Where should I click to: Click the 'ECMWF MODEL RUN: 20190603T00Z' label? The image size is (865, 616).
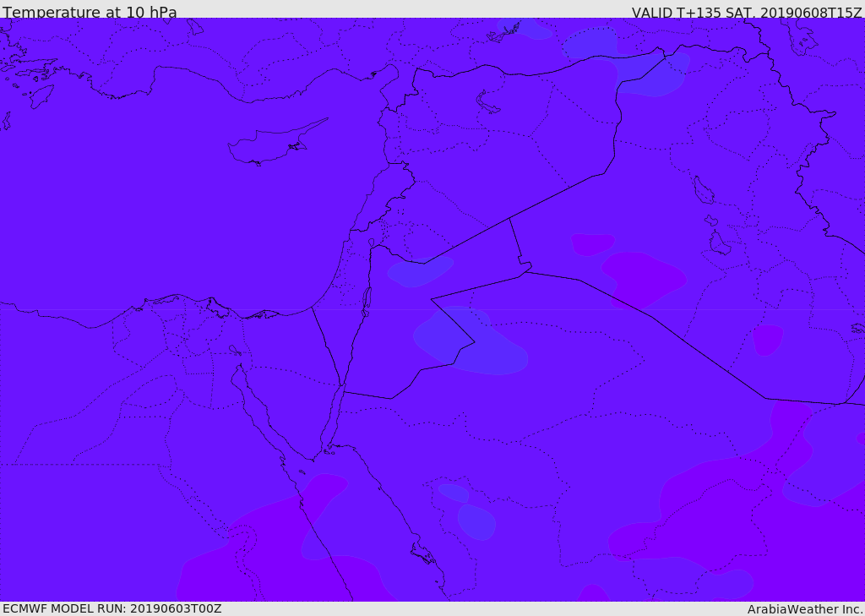[x=112, y=609]
